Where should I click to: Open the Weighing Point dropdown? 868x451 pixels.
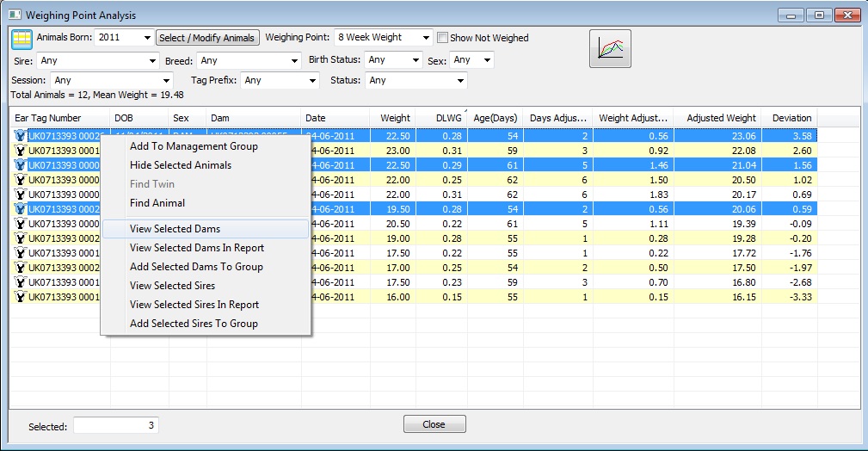point(426,38)
